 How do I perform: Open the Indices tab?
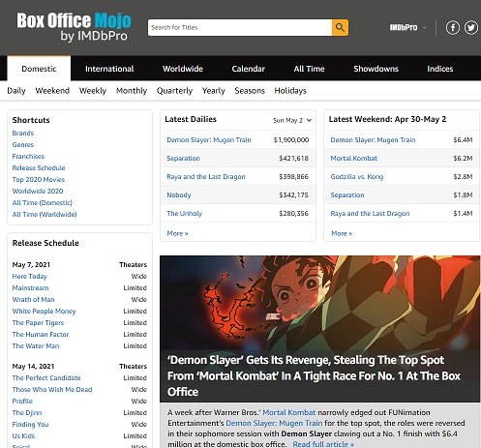click(440, 69)
